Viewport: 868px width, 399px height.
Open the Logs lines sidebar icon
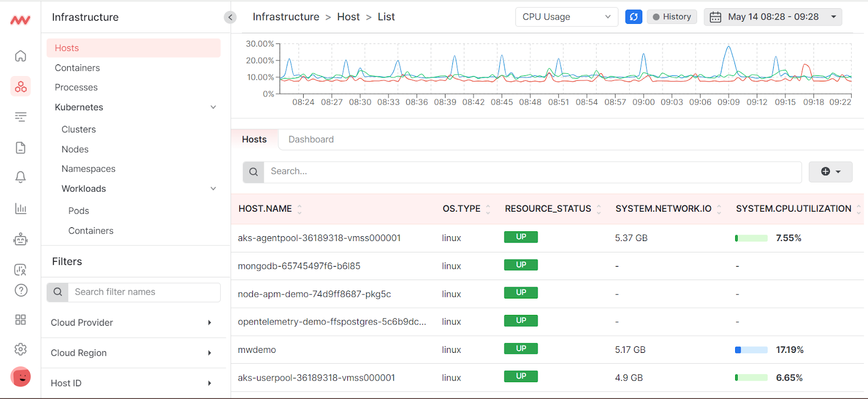(21, 117)
